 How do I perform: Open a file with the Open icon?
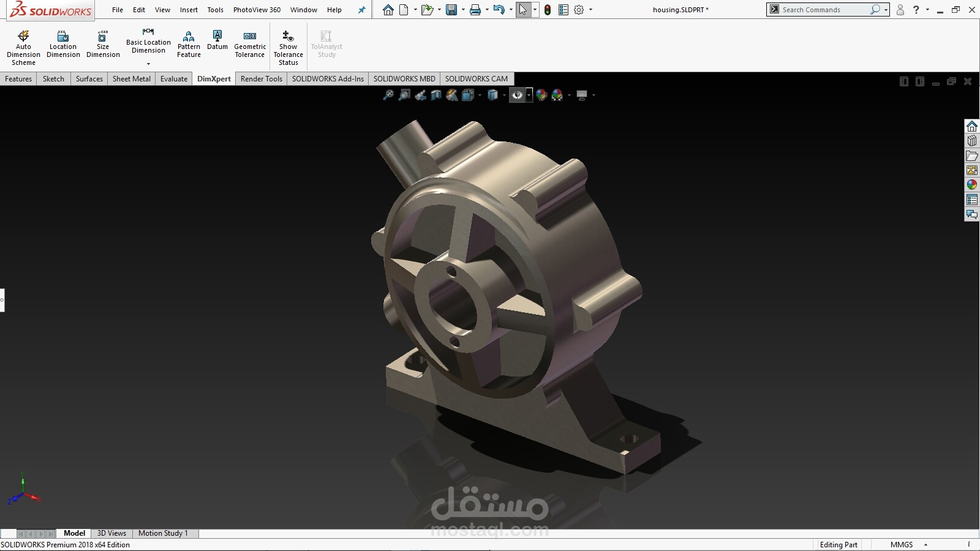[x=427, y=10]
